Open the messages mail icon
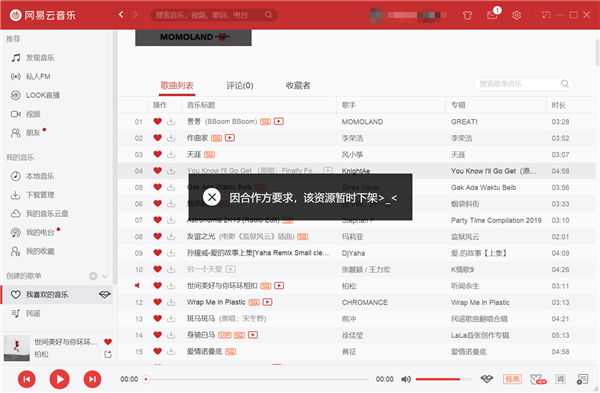This screenshot has width=600, height=393. (x=492, y=15)
